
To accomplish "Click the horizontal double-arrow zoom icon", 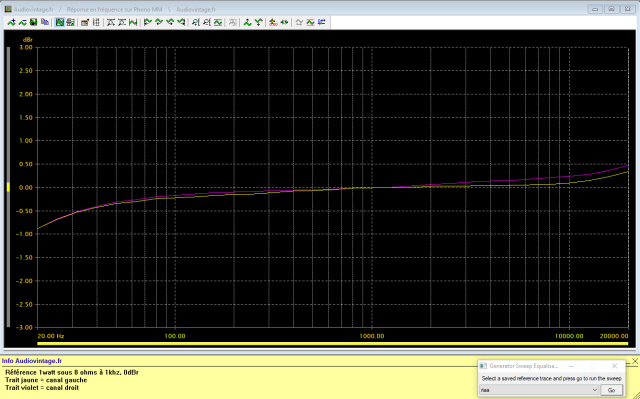I will 284,22.
